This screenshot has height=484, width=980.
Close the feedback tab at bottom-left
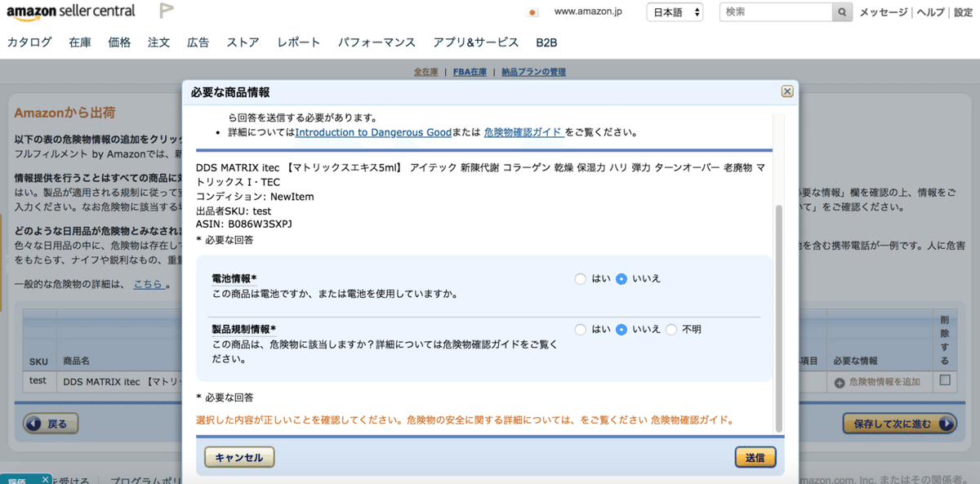pyautogui.click(x=45, y=479)
